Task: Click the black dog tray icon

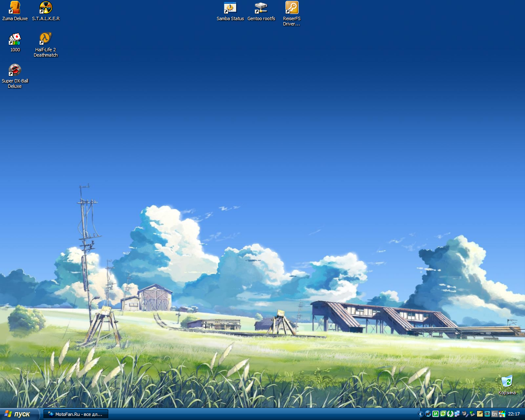Action: coord(428,414)
